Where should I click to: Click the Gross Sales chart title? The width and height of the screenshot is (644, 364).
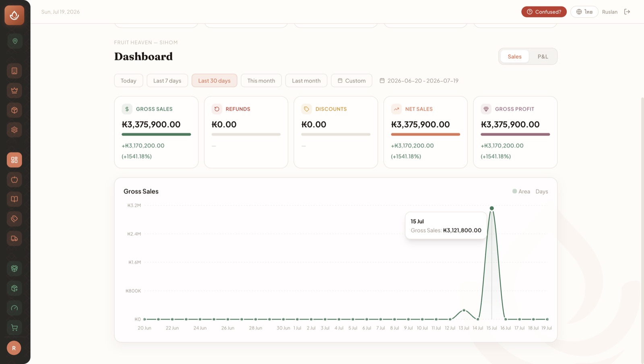(141, 191)
